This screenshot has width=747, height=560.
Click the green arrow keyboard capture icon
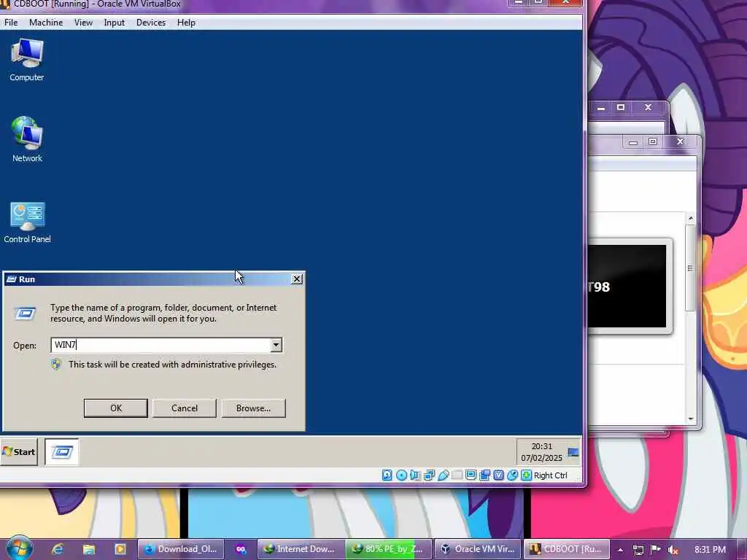click(526, 475)
